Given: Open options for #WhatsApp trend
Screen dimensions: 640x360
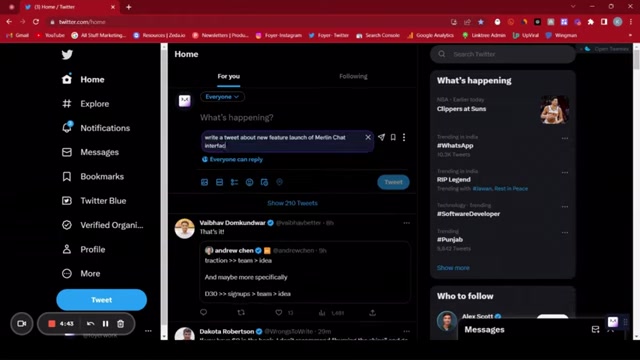Looking at the screenshot, I should coord(564,138).
